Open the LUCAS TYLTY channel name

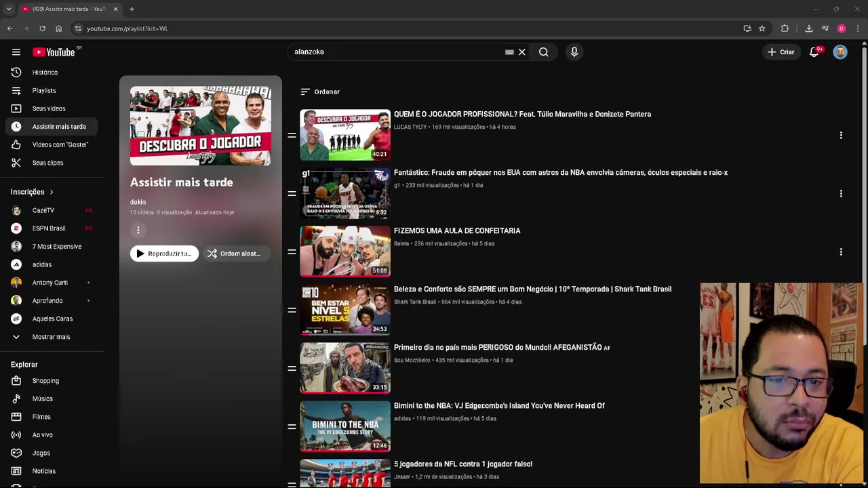point(410,127)
